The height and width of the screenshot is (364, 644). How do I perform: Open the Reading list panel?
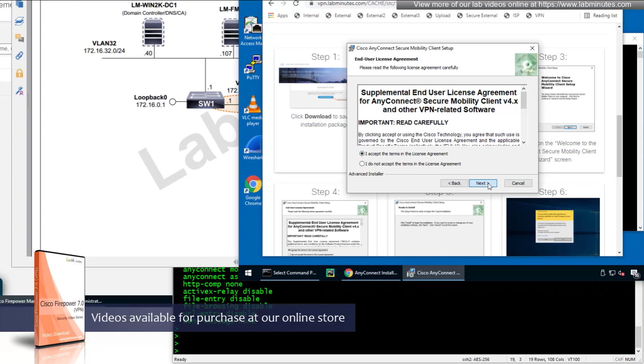[x=601, y=16]
